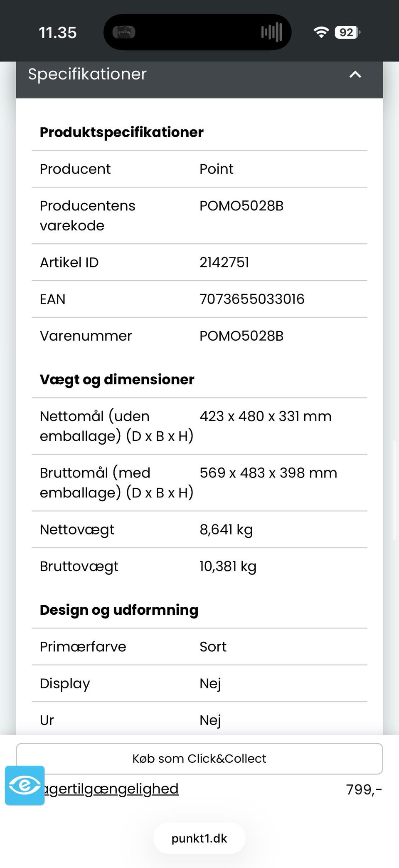Tap the 799,- price label
This screenshot has height=868, width=399.
coord(364,789)
